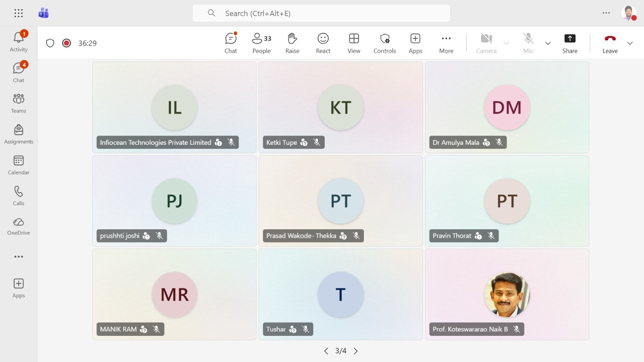Raise your hand in the meeting
This screenshot has width=644, height=362.
coord(292,43)
